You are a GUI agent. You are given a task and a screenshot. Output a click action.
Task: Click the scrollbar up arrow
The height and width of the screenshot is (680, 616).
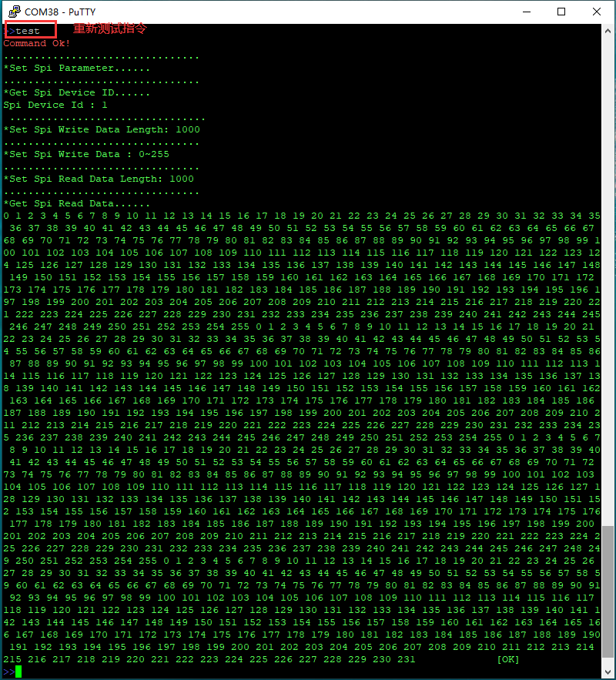(x=608, y=31)
